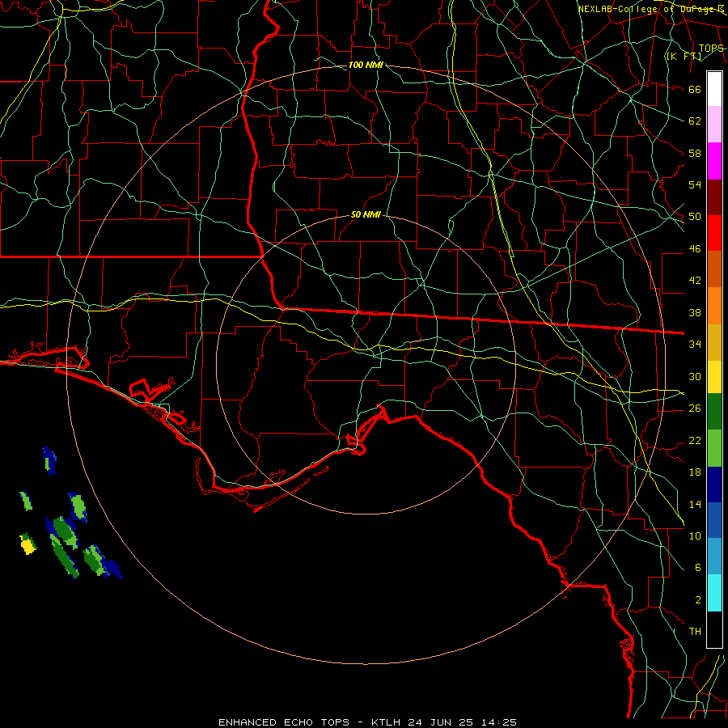Image resolution: width=728 pixels, height=728 pixels.
Task: Click legend value 34
Action: coord(695,344)
